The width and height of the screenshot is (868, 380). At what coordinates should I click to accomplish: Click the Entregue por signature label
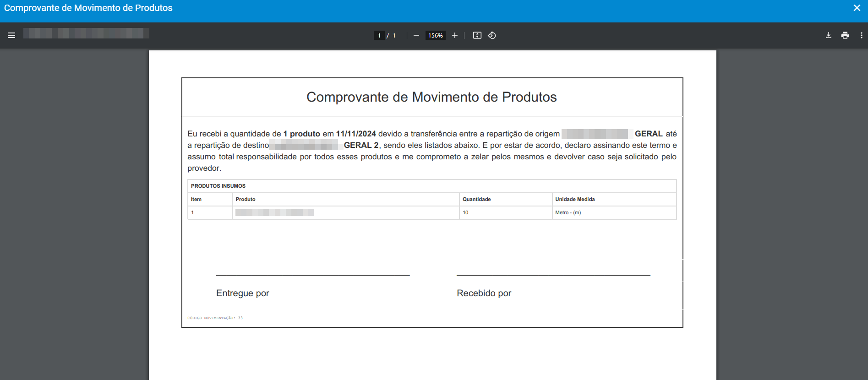[243, 293]
